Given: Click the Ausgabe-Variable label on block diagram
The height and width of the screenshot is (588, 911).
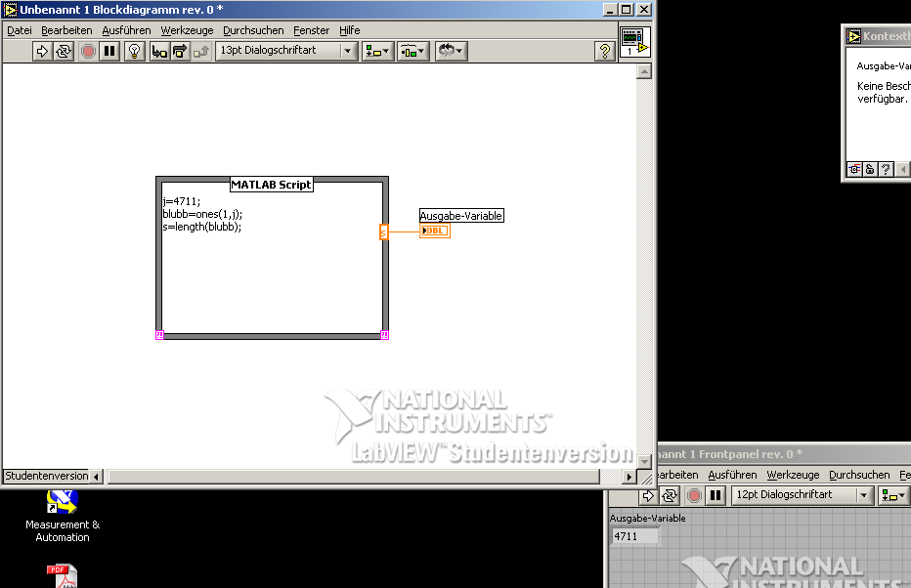Looking at the screenshot, I should tap(461, 216).
